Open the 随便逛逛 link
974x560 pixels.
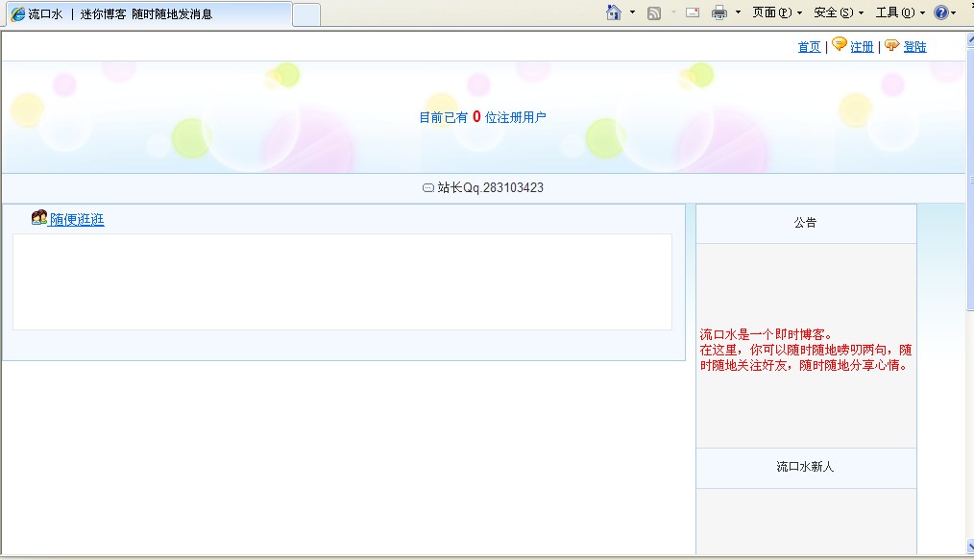(77, 219)
